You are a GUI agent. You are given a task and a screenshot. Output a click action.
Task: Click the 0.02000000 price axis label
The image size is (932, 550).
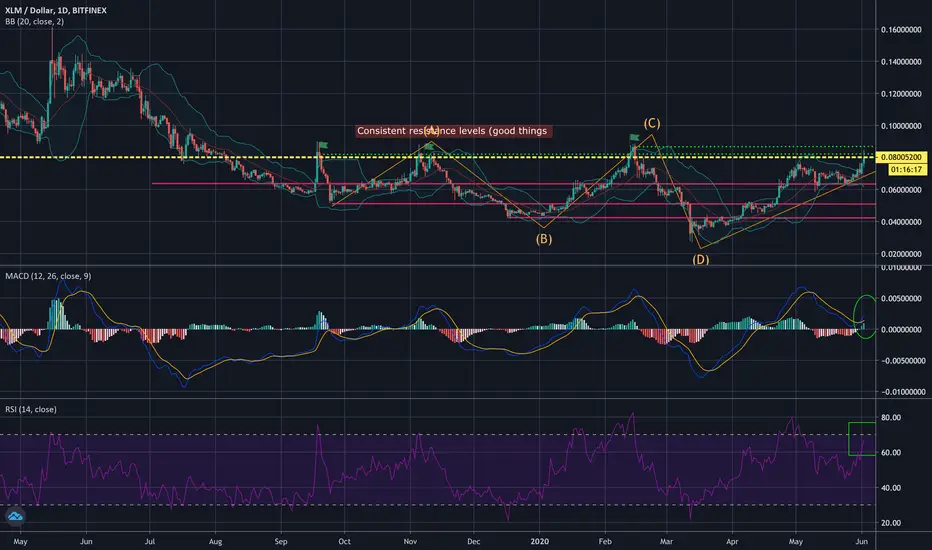(901, 254)
